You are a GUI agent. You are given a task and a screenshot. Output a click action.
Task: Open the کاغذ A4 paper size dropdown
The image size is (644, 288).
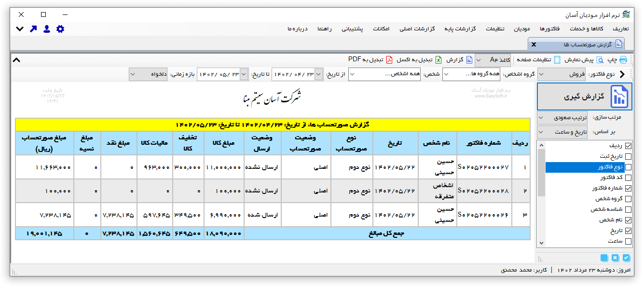point(493,60)
